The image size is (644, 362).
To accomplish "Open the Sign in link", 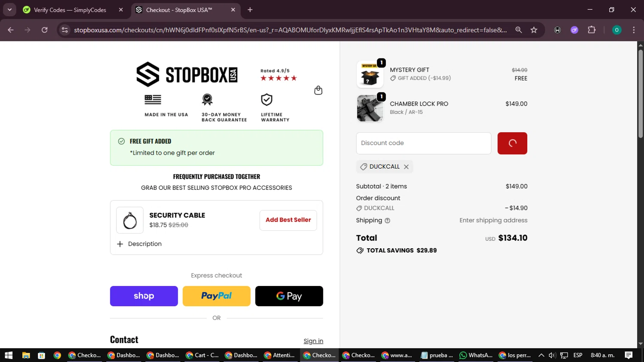I will [x=313, y=341].
